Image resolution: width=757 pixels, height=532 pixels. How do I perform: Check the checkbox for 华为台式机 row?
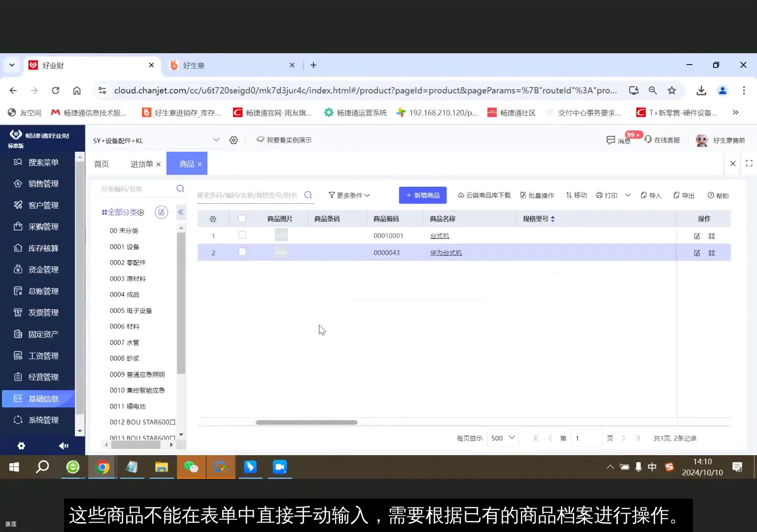click(242, 252)
